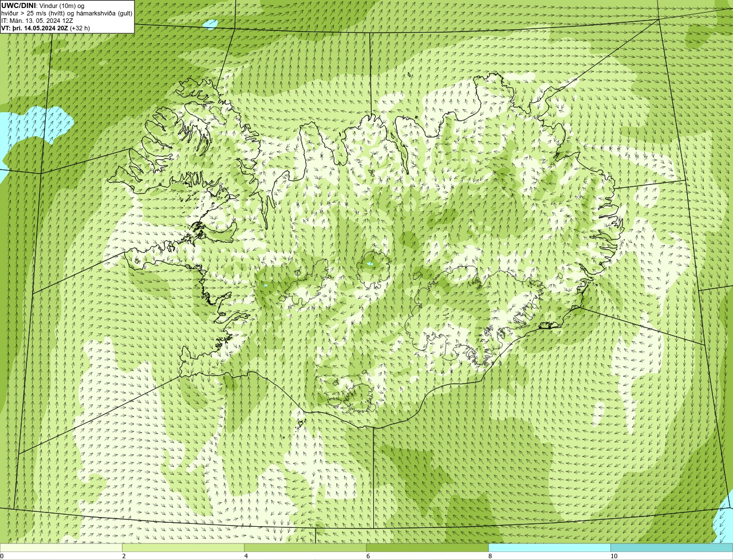Click the 'hviður > 25 m/s (hvítt)' description line
The width and height of the screenshot is (733, 560).
click(x=67, y=13)
